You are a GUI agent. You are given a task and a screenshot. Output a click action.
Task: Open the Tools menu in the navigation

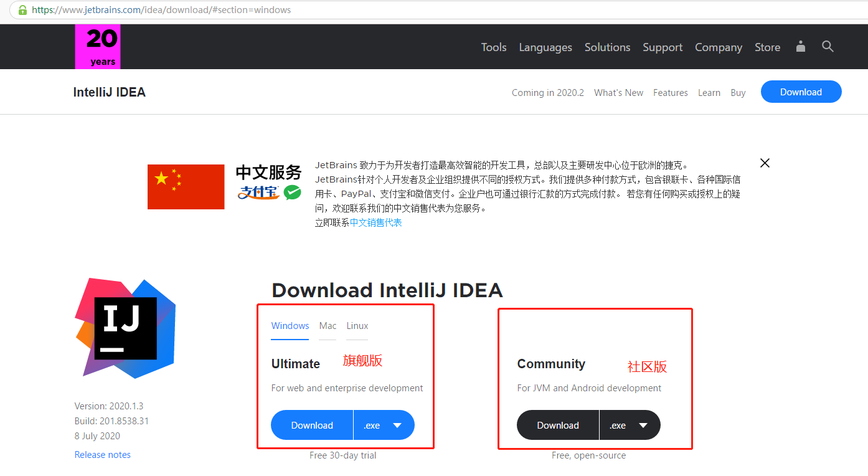[x=493, y=47]
